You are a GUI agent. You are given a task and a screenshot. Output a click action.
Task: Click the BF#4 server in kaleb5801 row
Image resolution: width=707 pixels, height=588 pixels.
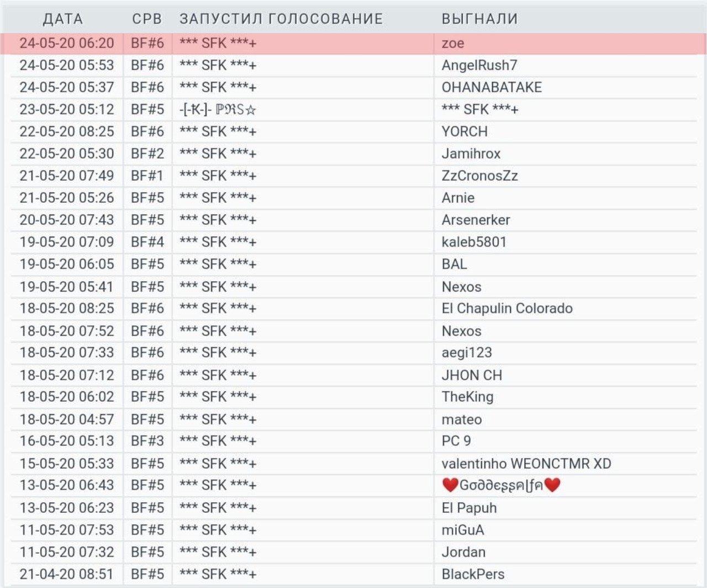147,242
